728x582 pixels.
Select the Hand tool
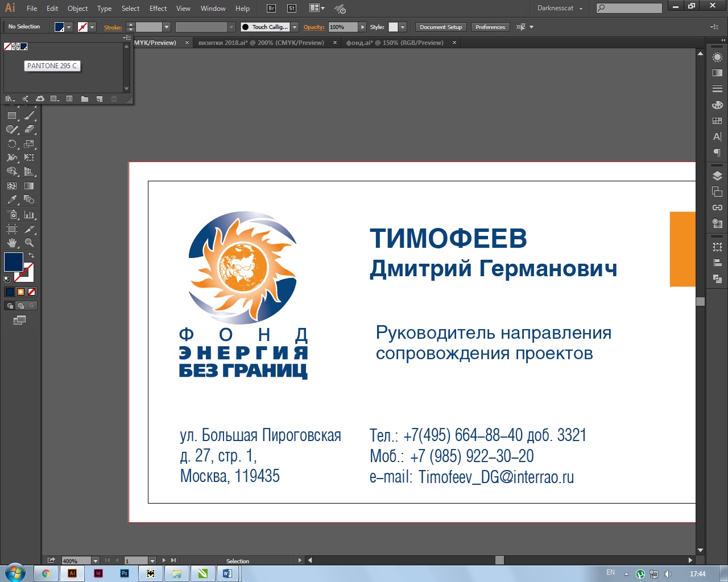click(12, 243)
